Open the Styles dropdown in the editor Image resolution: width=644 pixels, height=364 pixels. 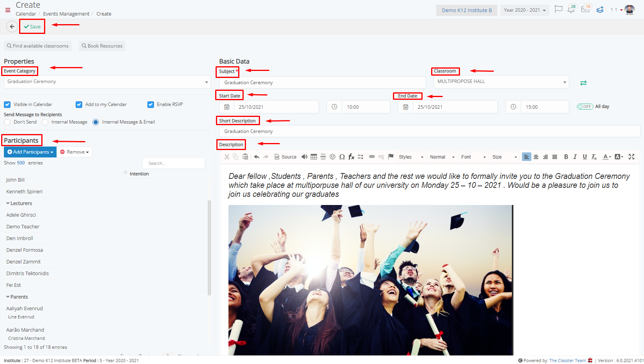tap(411, 157)
